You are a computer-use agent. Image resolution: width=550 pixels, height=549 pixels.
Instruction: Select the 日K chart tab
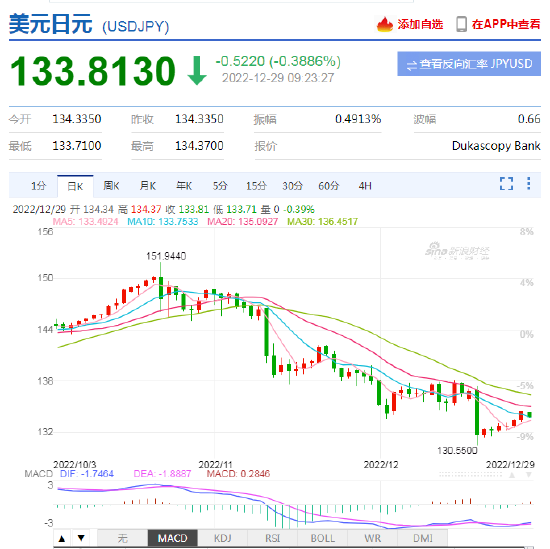[x=75, y=186]
